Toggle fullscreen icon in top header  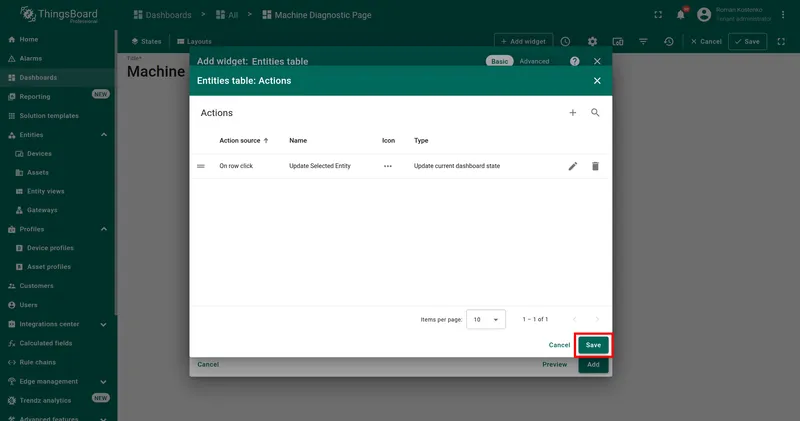[658, 15]
